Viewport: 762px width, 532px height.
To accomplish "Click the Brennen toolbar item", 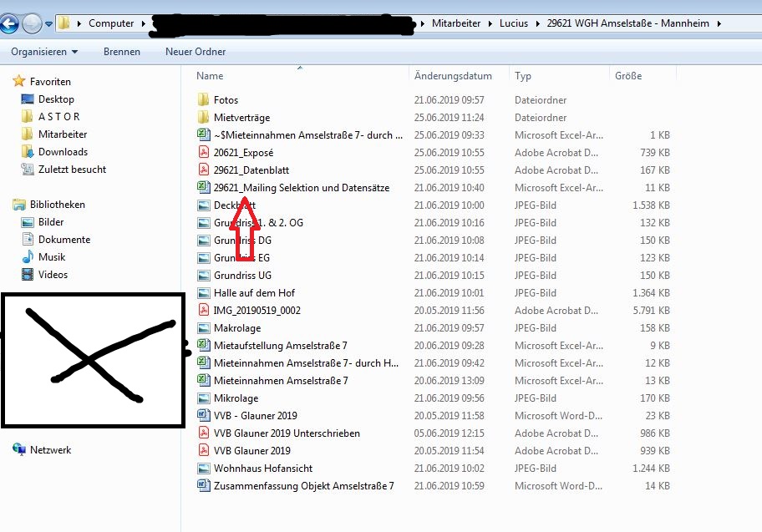I will click(x=122, y=52).
